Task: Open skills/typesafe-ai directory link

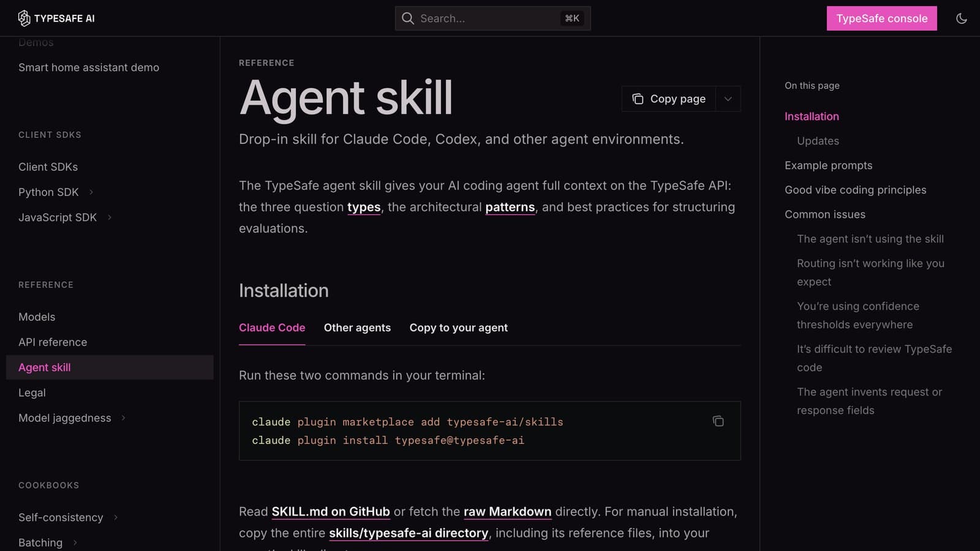Action: pos(409,533)
